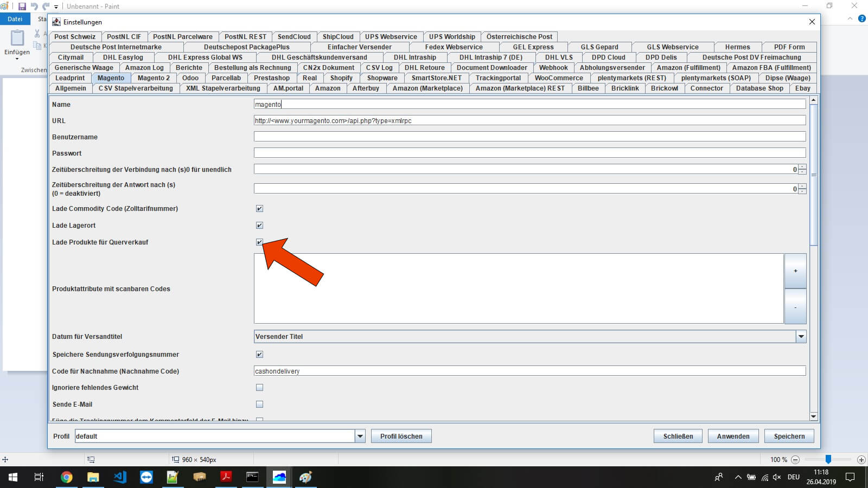Click the DEU input language indicator
The width and height of the screenshot is (868, 488).
794,477
